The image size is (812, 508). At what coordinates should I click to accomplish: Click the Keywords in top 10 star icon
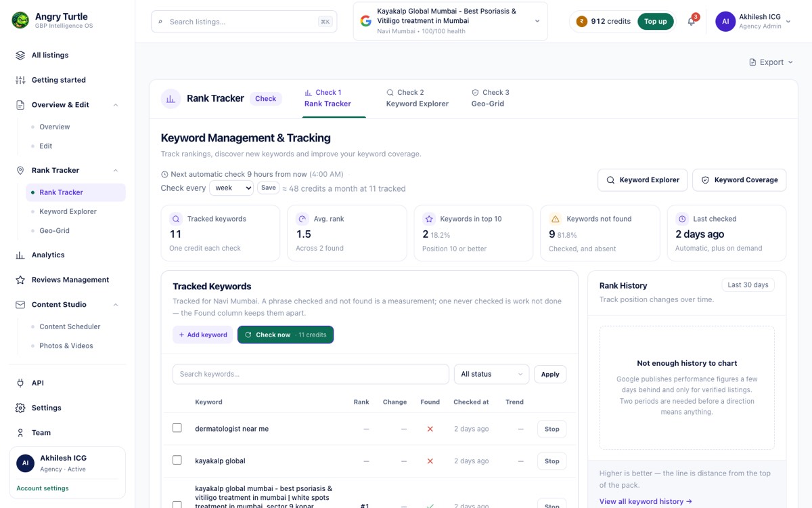click(x=429, y=219)
